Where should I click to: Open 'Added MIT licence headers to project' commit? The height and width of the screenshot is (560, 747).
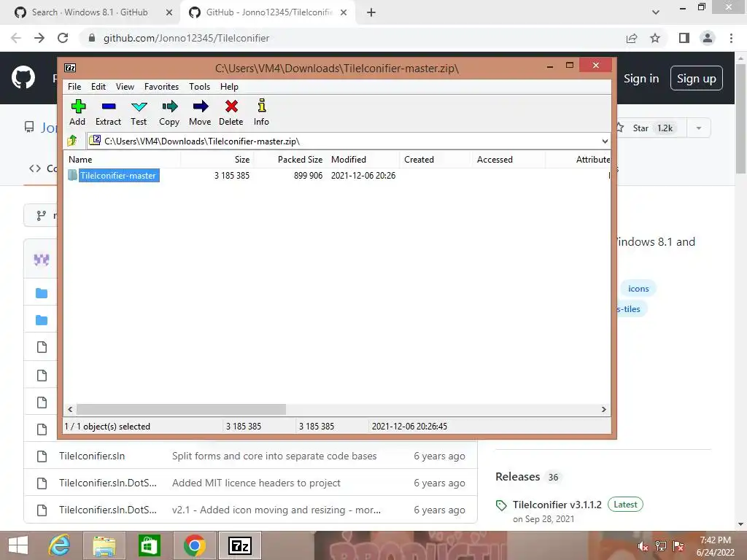[x=256, y=483]
